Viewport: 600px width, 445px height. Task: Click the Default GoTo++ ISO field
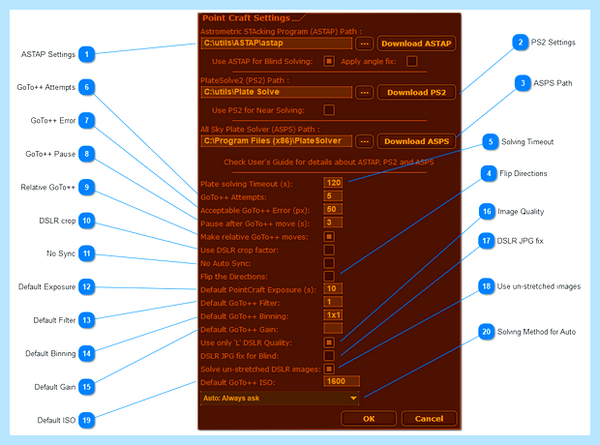[x=342, y=381]
